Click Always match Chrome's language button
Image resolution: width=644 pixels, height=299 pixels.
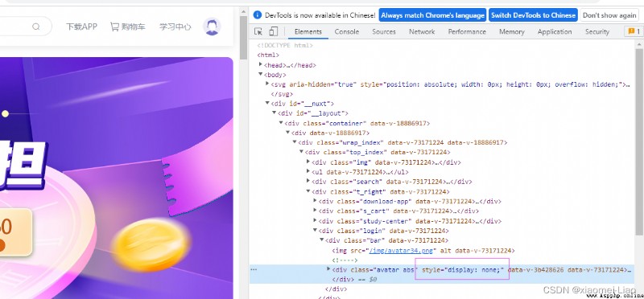pos(432,15)
